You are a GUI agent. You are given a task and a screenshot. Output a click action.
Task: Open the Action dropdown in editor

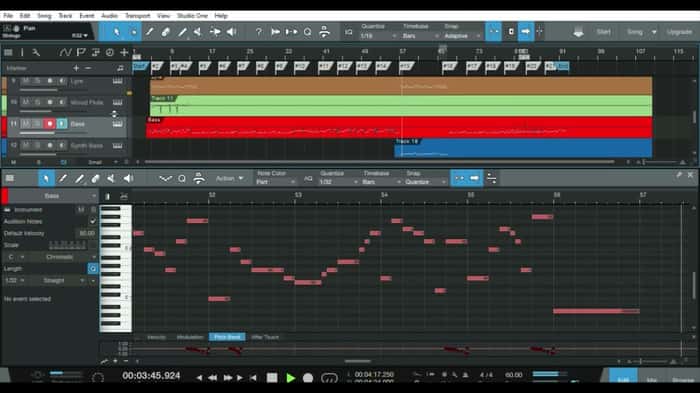[229, 179]
